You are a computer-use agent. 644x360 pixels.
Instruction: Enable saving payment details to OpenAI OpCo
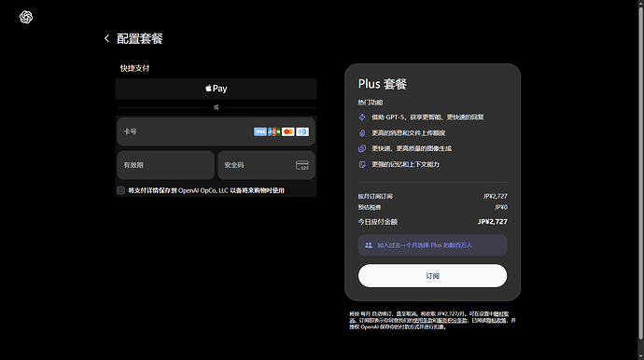(x=120, y=190)
